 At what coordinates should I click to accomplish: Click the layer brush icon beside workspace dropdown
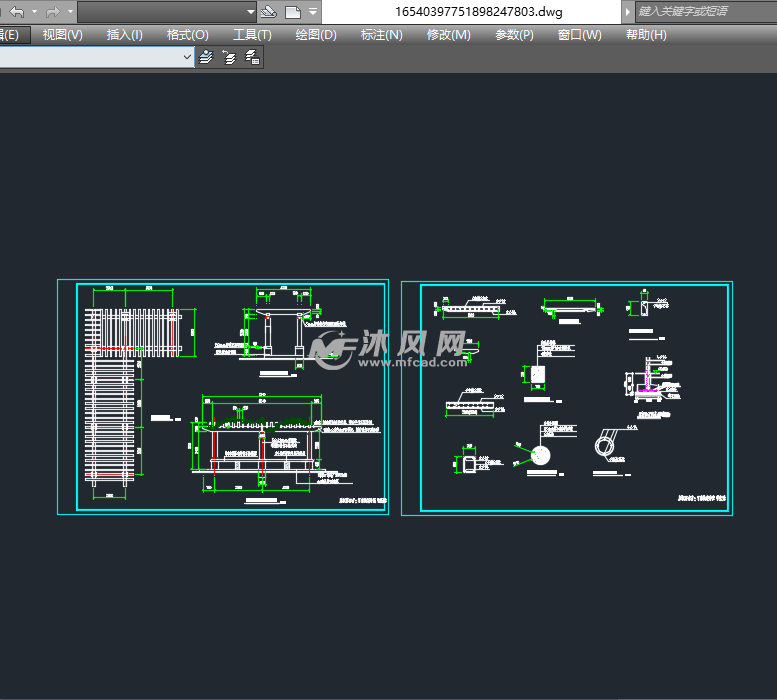coord(268,12)
